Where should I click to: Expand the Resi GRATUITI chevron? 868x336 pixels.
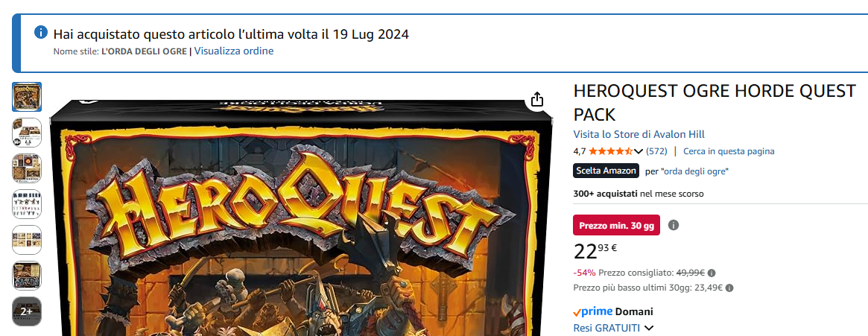pos(649,328)
